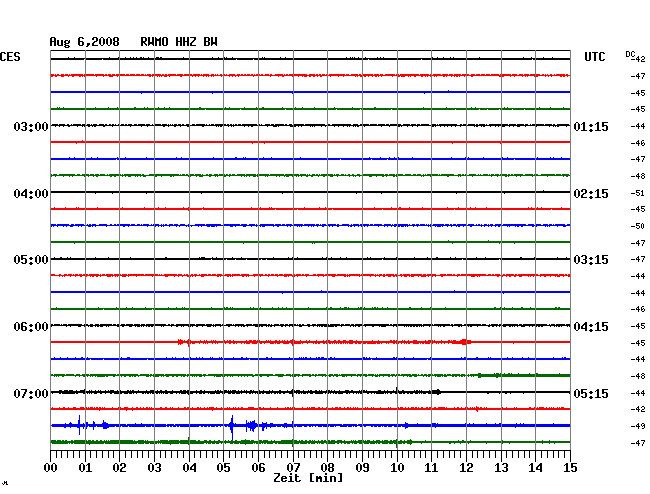Click the date label "Aug 6,2008"

tap(84, 42)
